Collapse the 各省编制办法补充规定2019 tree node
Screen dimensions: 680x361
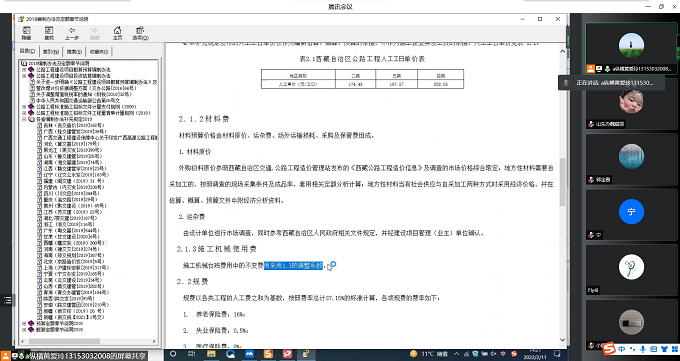pyautogui.click(x=24, y=119)
